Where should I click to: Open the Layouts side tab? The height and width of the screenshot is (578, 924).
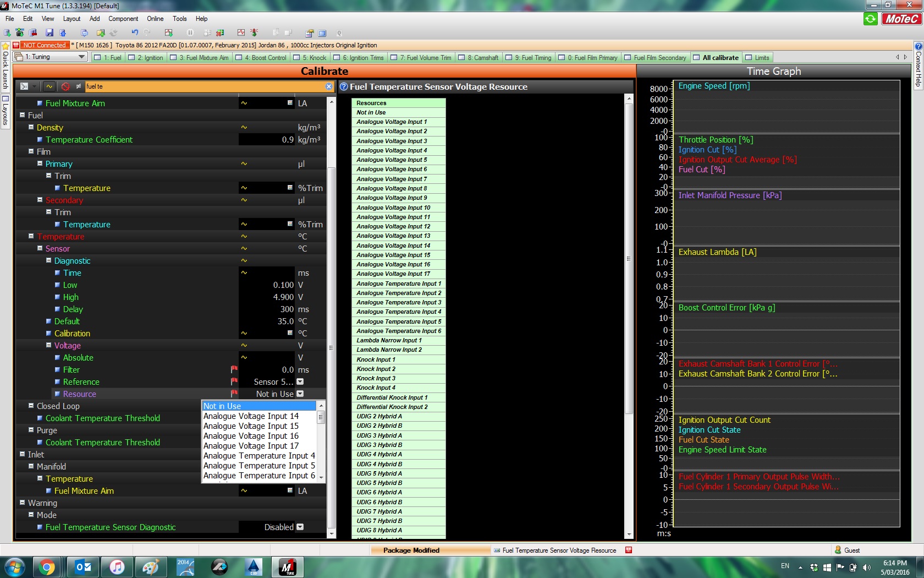click(5, 111)
